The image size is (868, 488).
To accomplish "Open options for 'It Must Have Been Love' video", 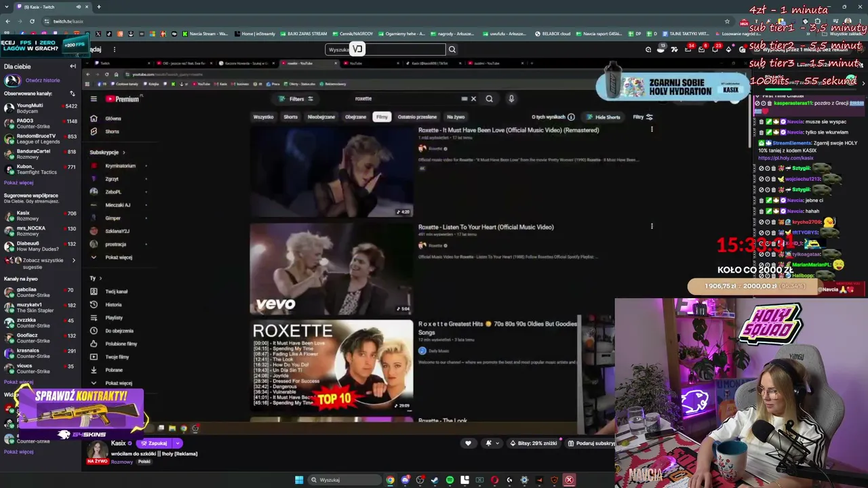I will pos(652,129).
